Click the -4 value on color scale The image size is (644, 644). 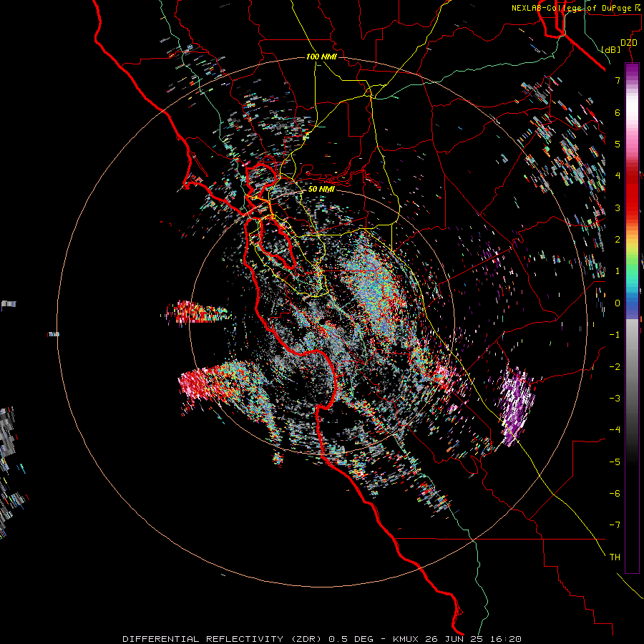tap(615, 430)
